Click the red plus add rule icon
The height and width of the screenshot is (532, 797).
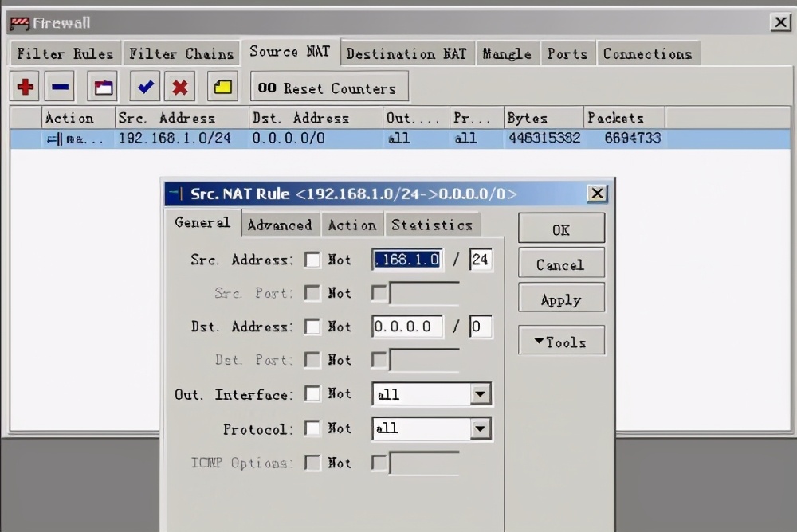26,87
